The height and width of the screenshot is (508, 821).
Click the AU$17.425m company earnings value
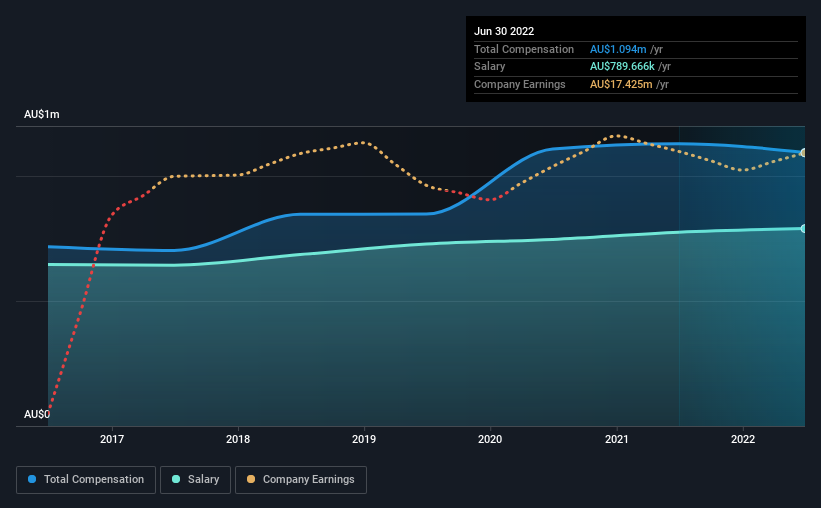click(x=621, y=84)
